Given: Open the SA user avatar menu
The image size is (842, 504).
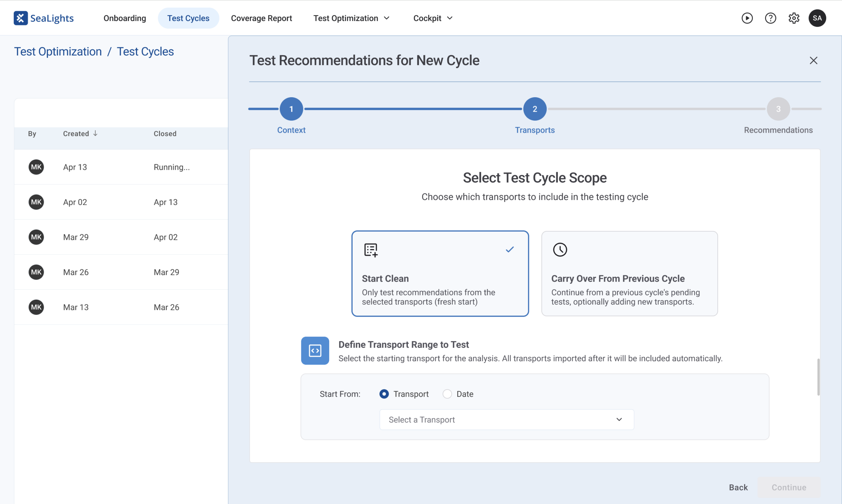Looking at the screenshot, I should coord(817,18).
